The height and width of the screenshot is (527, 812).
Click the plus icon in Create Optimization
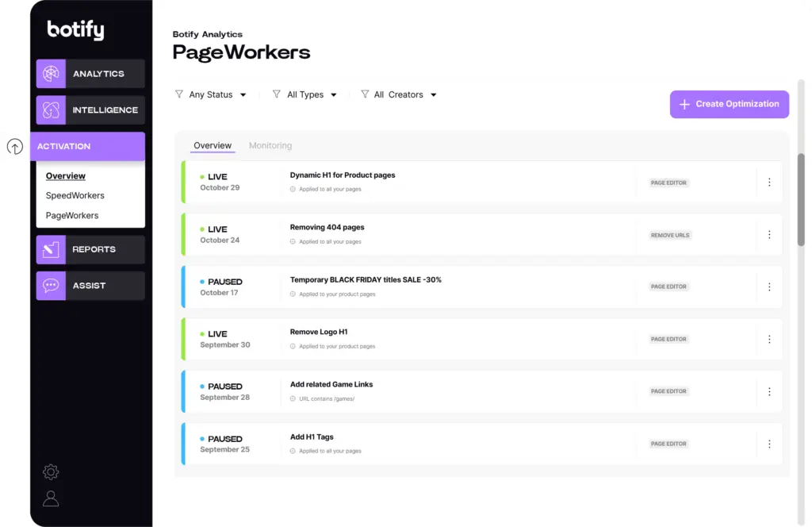[684, 104]
